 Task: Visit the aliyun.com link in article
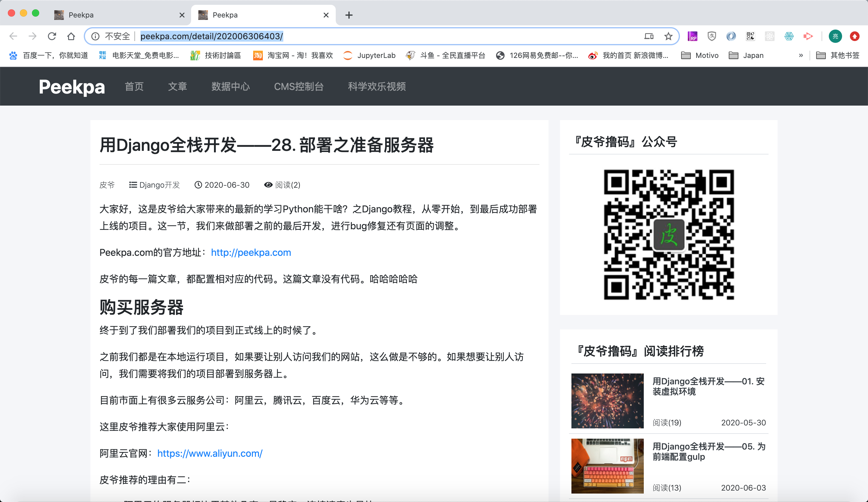click(x=209, y=453)
